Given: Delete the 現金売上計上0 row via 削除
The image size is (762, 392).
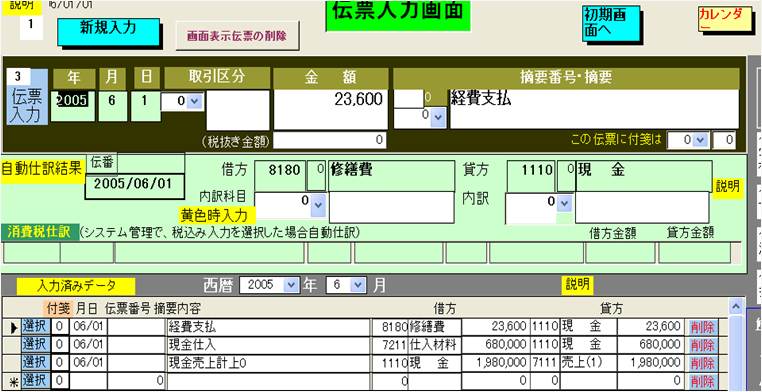Looking at the screenshot, I should 702,363.
